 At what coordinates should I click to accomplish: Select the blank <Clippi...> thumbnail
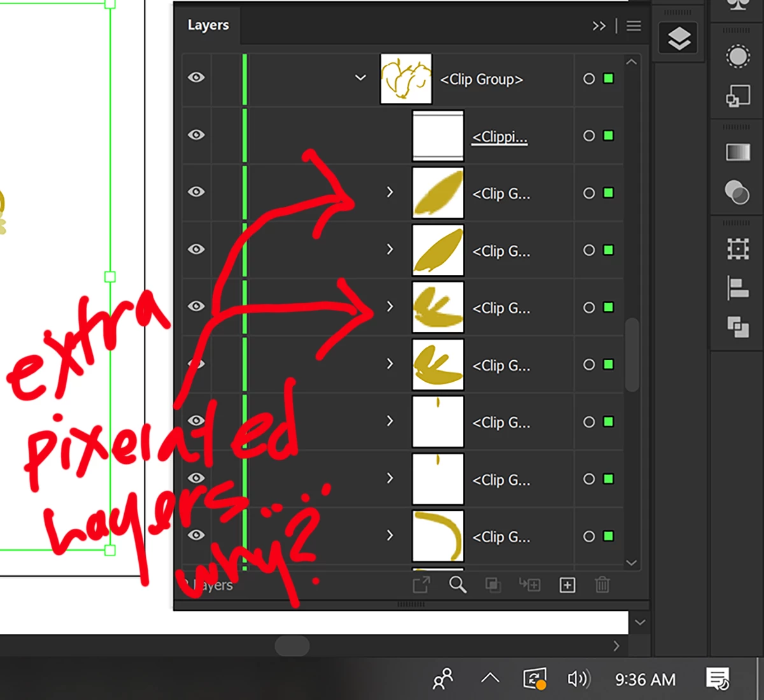click(438, 136)
